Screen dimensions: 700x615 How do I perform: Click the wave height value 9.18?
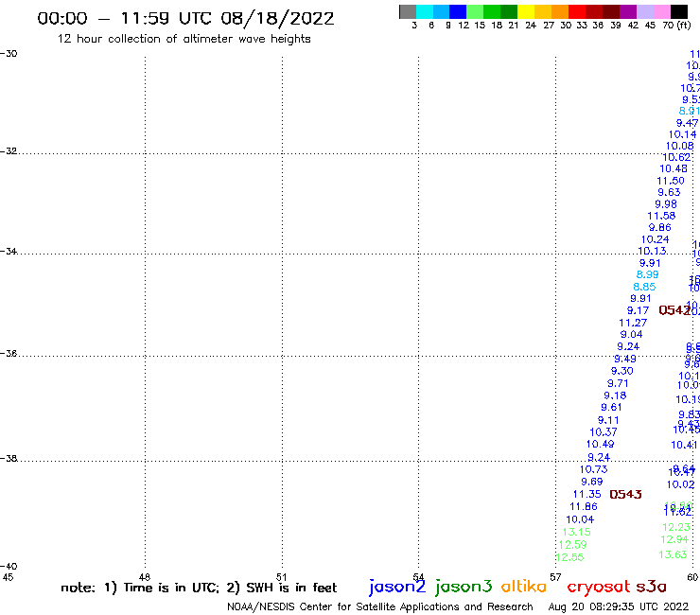615,395
